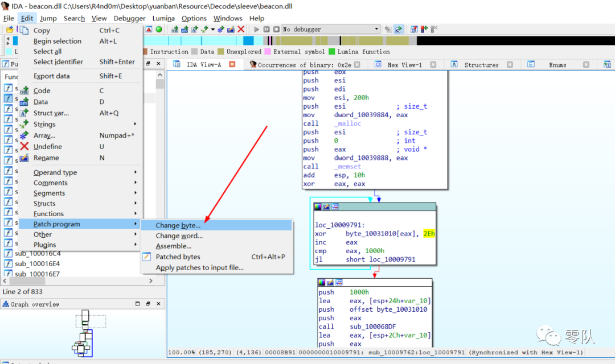
Task: Close the Hex View-1 tab
Action: 433,65
